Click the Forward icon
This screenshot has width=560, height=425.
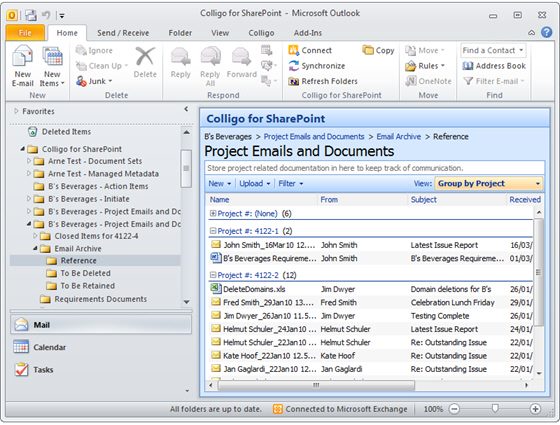pos(241,57)
